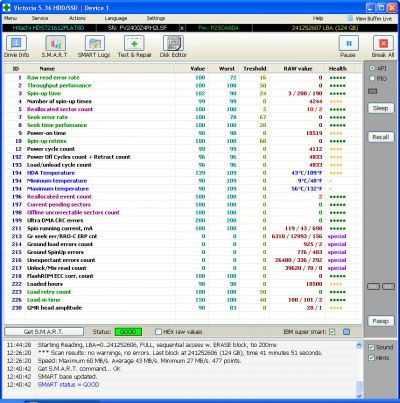This screenshot has width=400, height=403.
Task: Click the small x beside serial number
Action: (182, 28)
